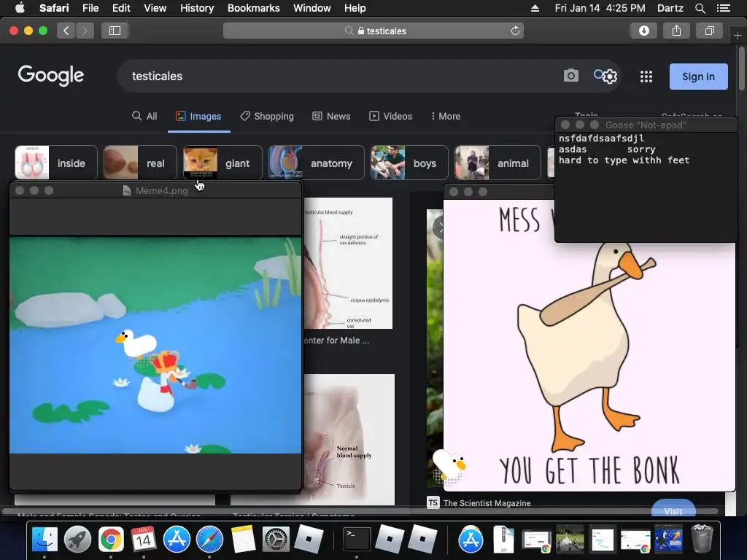Open the ZIP file in the Dock
The width and height of the screenshot is (747, 560).
(x=503, y=539)
